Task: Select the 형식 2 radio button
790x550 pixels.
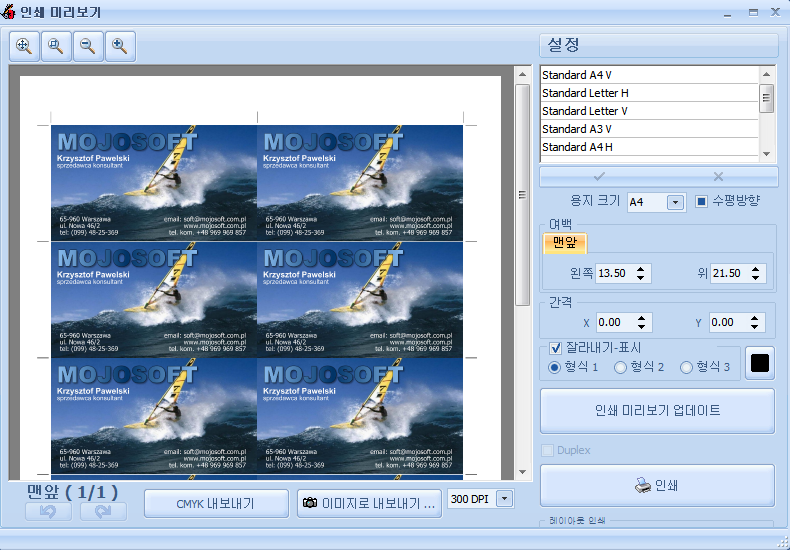Action: click(x=620, y=367)
